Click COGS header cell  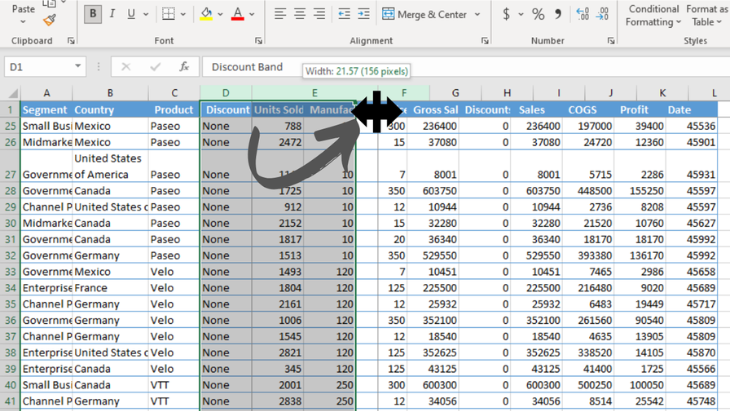tap(588, 110)
